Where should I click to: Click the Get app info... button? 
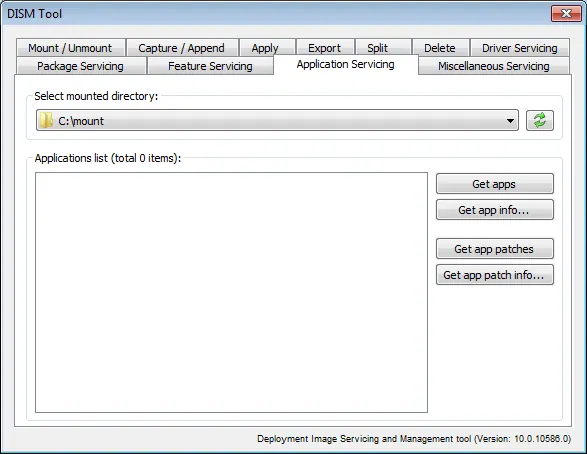(x=495, y=210)
